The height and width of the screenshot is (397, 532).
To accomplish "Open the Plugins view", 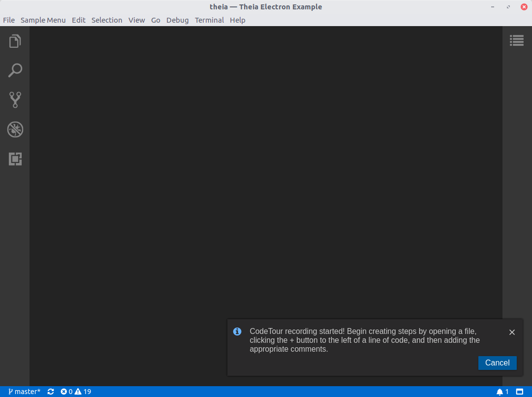I will (15, 159).
